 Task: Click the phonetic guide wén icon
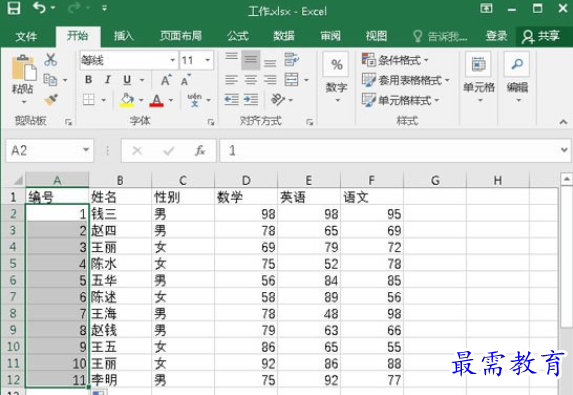coord(194,100)
